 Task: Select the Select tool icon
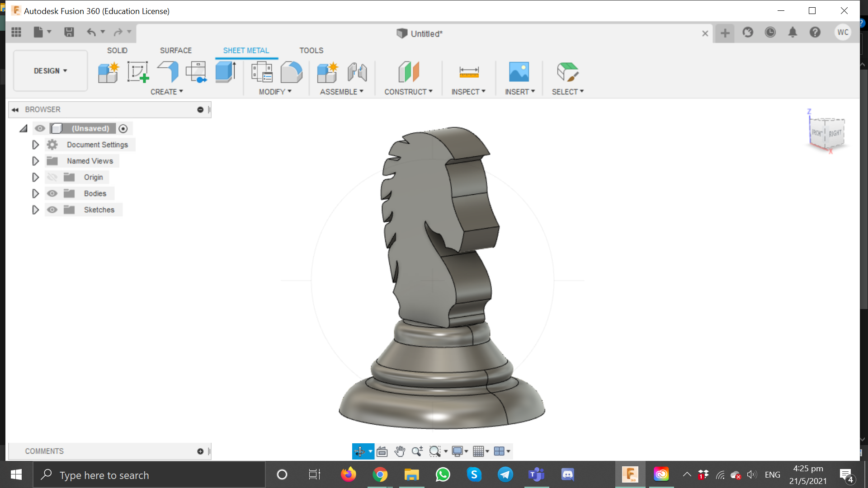[568, 72]
